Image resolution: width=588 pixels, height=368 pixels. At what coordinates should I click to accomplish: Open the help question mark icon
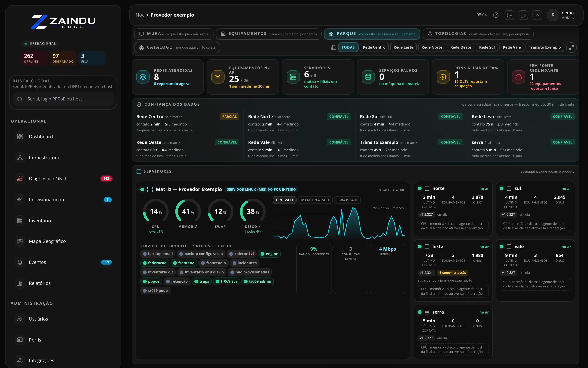[496, 15]
